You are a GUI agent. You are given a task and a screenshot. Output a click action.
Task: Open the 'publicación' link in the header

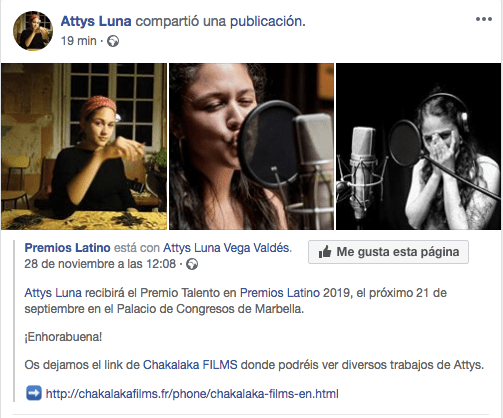(268, 21)
